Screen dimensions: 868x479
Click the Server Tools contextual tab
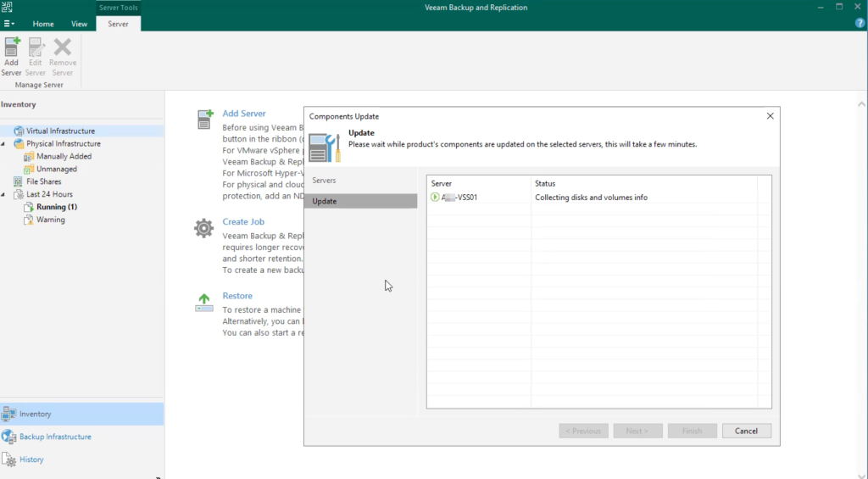pyautogui.click(x=119, y=8)
